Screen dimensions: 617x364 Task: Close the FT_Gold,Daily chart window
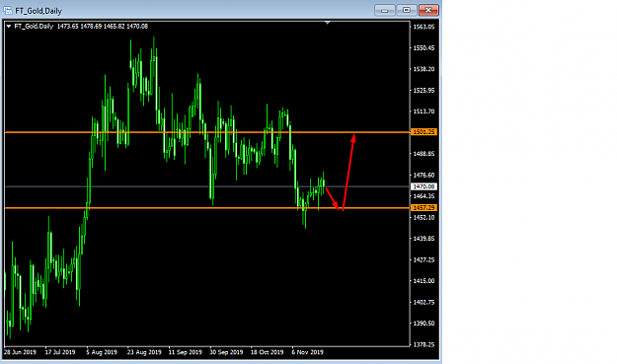pyautogui.click(x=428, y=10)
